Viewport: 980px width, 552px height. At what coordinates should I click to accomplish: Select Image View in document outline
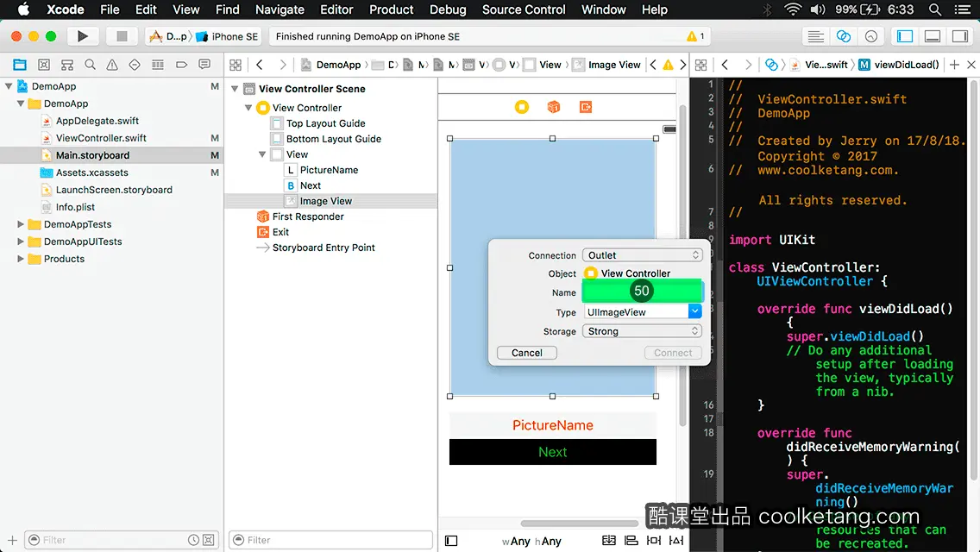[x=325, y=201]
